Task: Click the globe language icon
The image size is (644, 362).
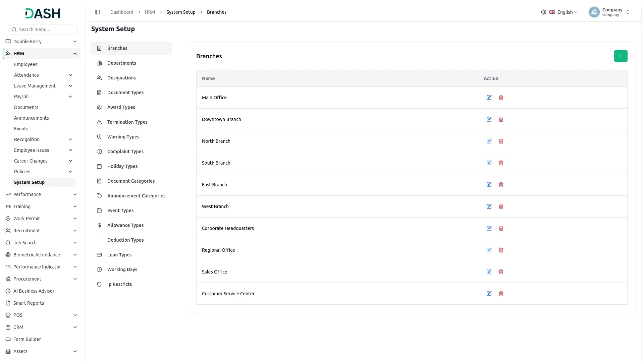Action: pos(544,12)
